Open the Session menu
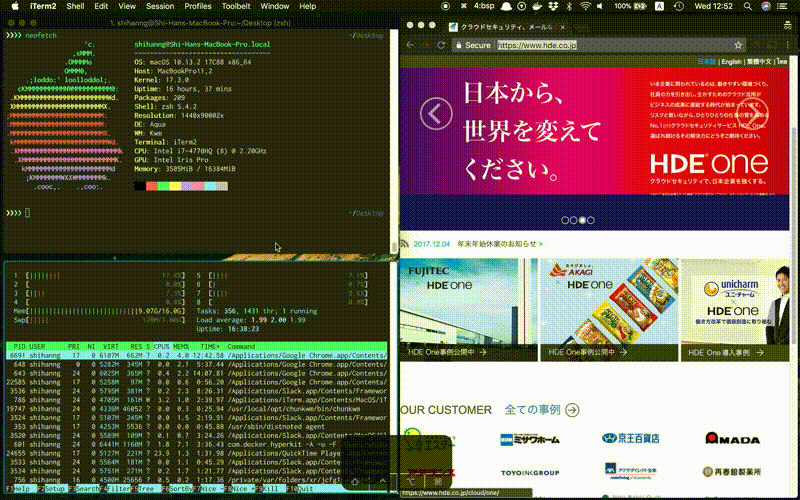800x500 pixels. click(160, 6)
